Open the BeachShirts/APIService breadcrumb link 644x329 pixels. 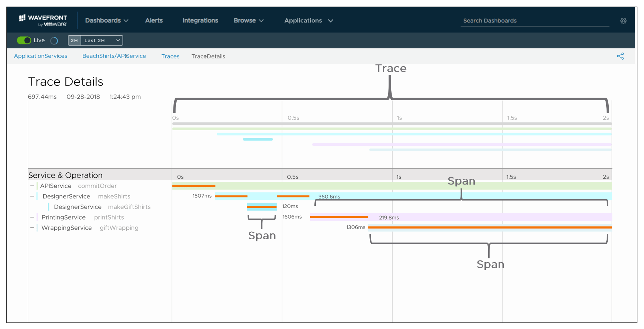[x=114, y=56]
